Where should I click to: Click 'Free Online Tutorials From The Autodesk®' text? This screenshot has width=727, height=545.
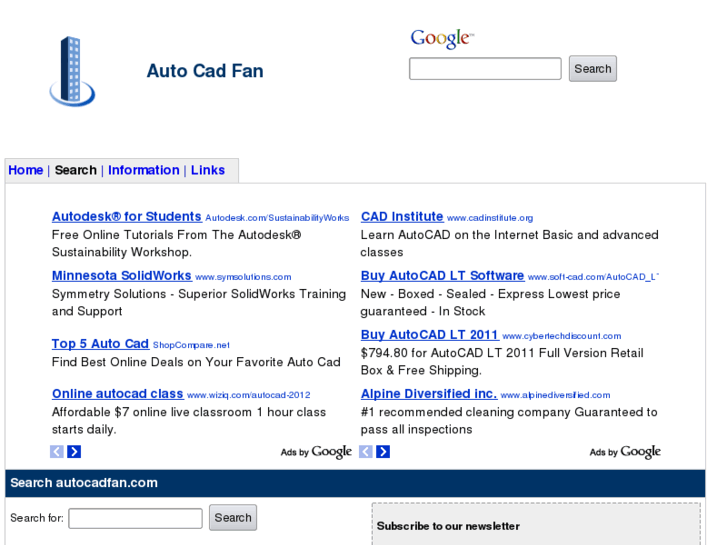177,235
